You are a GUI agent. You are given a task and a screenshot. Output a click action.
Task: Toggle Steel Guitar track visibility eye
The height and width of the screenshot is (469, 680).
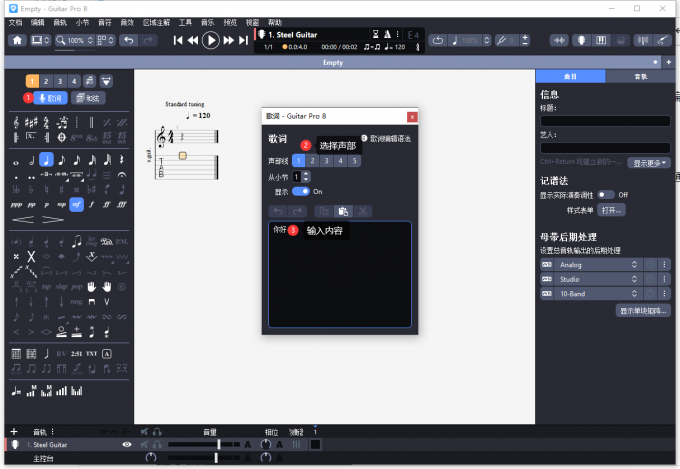coord(127,444)
